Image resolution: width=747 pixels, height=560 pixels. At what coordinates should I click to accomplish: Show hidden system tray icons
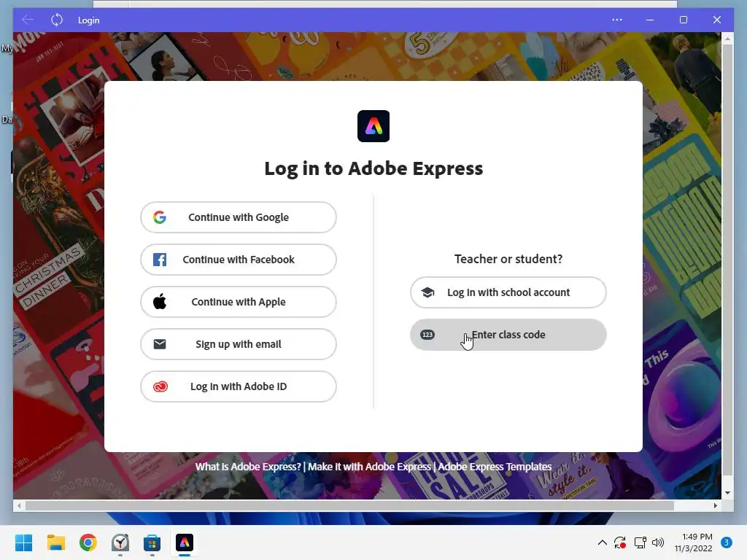coord(602,542)
